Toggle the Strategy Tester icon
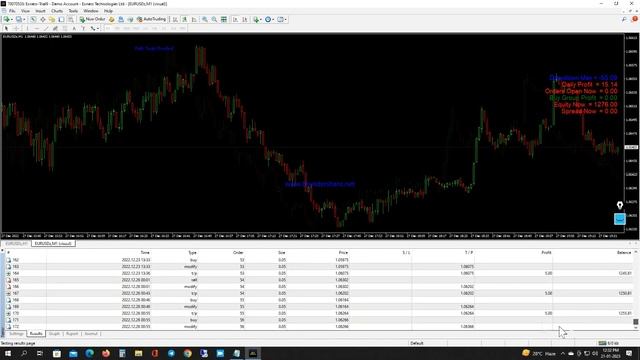 [x=71, y=19]
